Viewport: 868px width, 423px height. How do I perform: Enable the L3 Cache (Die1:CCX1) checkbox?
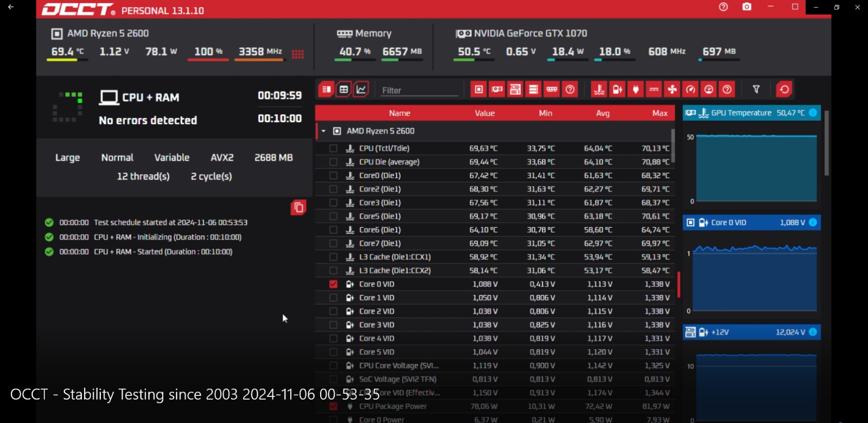pyautogui.click(x=333, y=257)
